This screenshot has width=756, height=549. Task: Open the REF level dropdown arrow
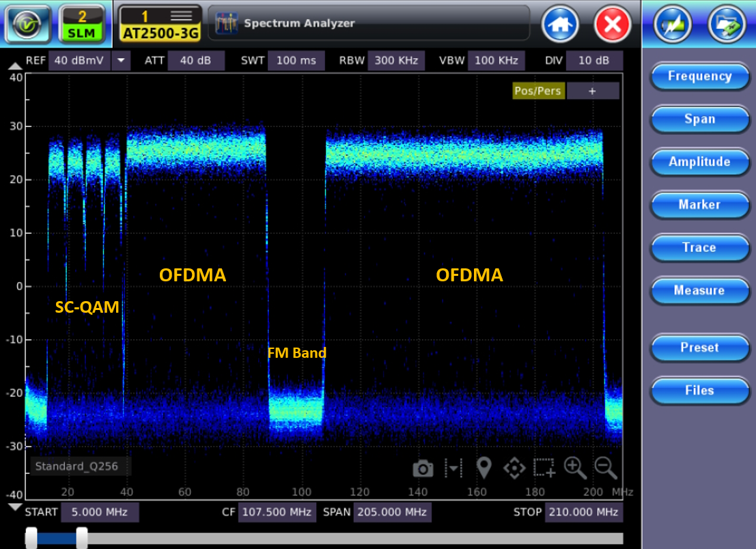click(120, 60)
